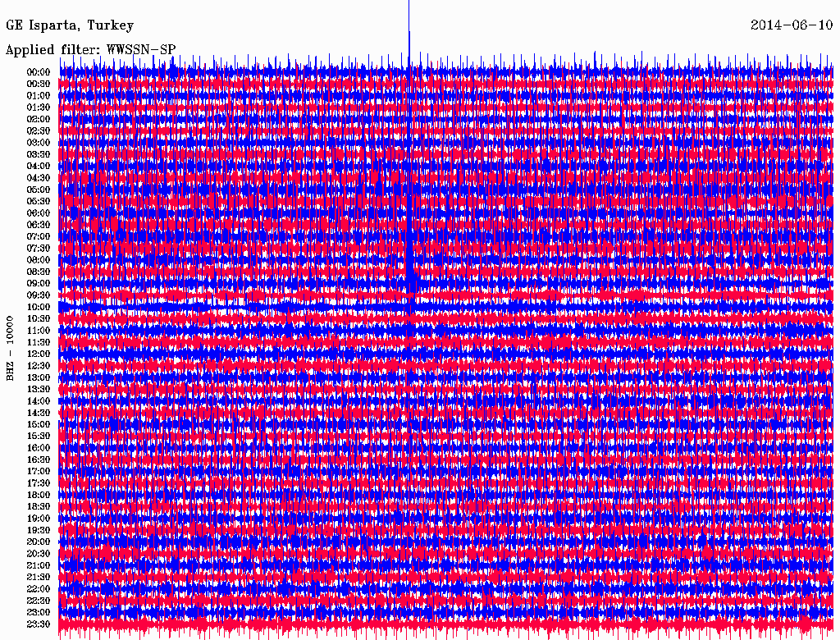Click the 13:00 time label
The image size is (840, 640).
39,378
